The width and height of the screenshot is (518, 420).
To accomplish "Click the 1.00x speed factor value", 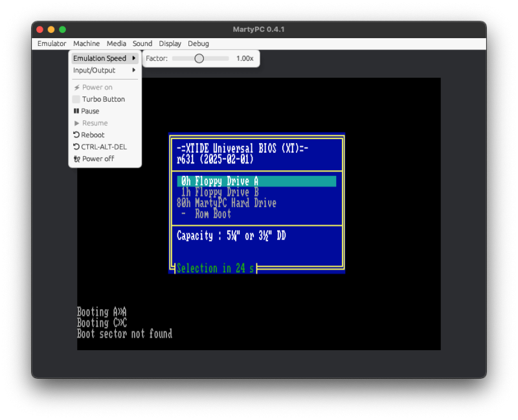I will click(245, 58).
